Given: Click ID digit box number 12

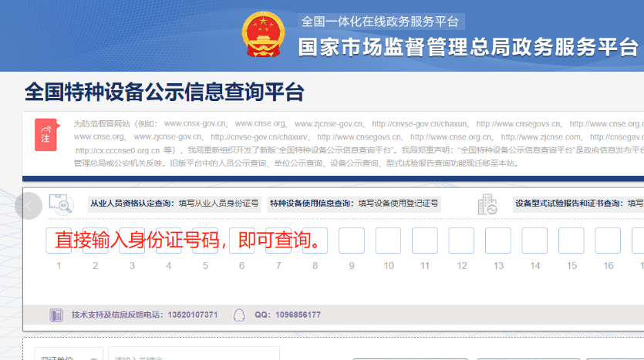Looking at the screenshot, I should point(461,241).
